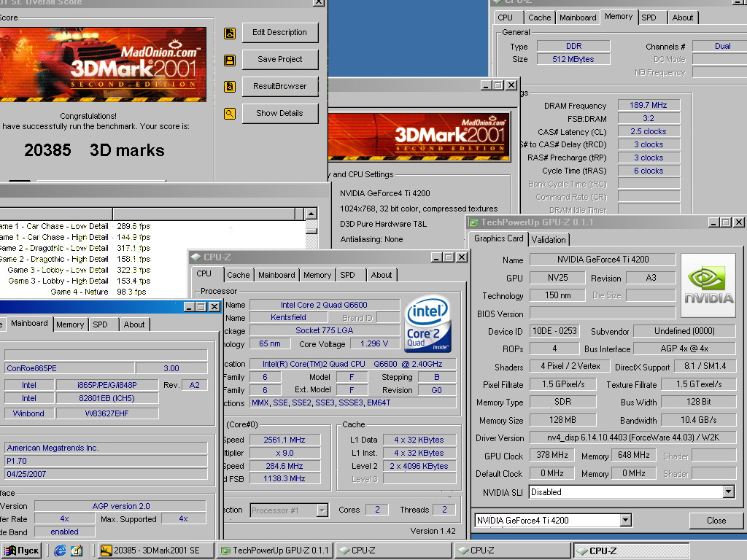Open the Processor #1 selection dropdown

[322, 510]
